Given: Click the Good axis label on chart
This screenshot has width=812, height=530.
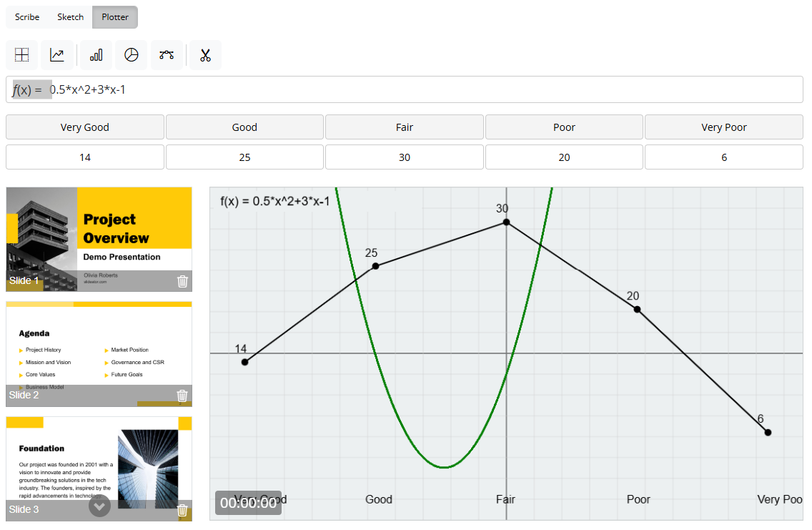Looking at the screenshot, I should point(379,499).
